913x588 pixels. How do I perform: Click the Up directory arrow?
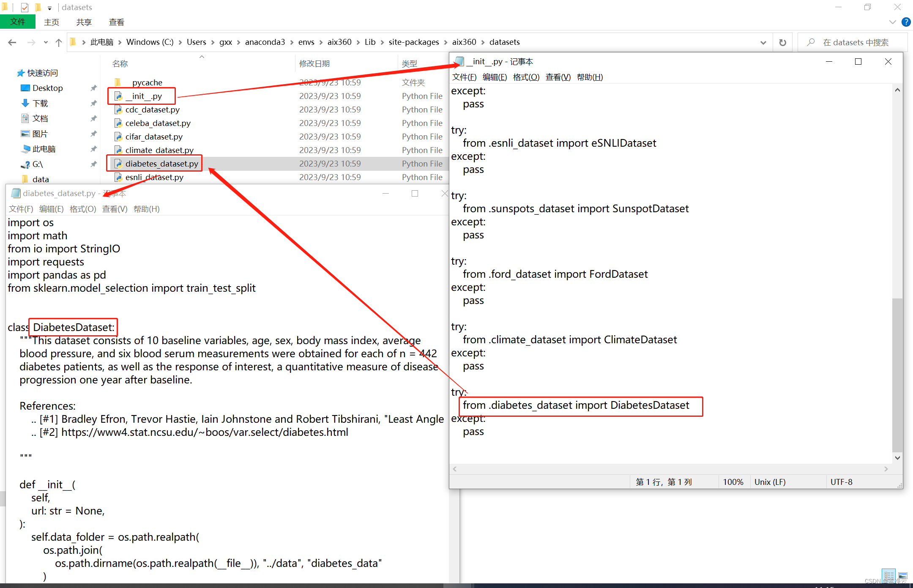click(59, 42)
